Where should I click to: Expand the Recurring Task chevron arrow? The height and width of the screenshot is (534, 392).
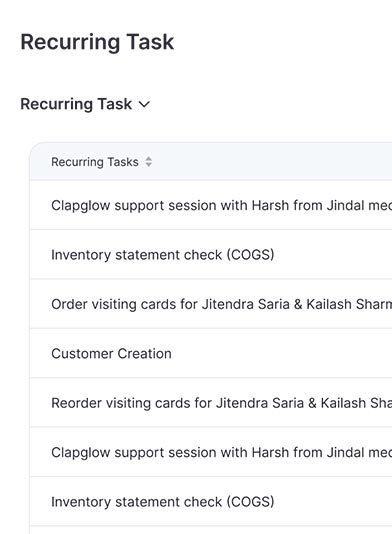pyautogui.click(x=144, y=104)
